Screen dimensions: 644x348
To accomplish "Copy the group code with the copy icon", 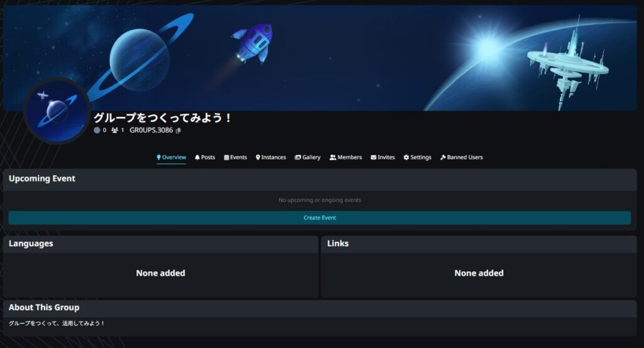I will pyautogui.click(x=179, y=131).
